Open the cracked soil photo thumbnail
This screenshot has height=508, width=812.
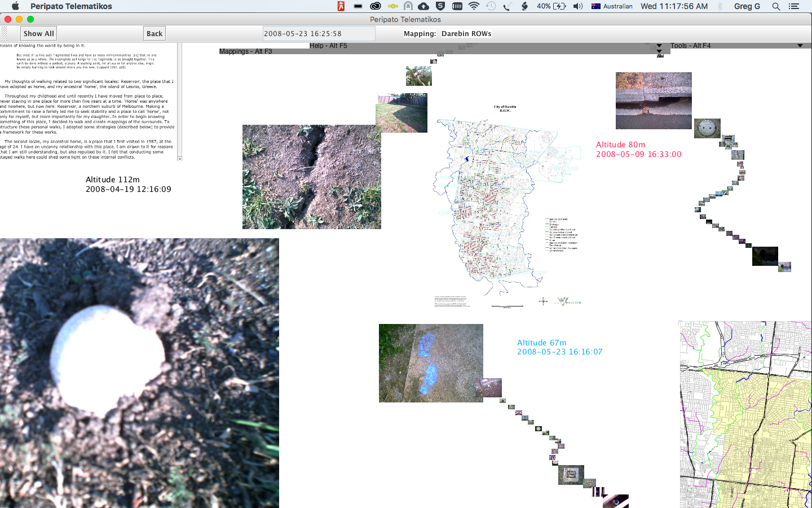pos(311,177)
